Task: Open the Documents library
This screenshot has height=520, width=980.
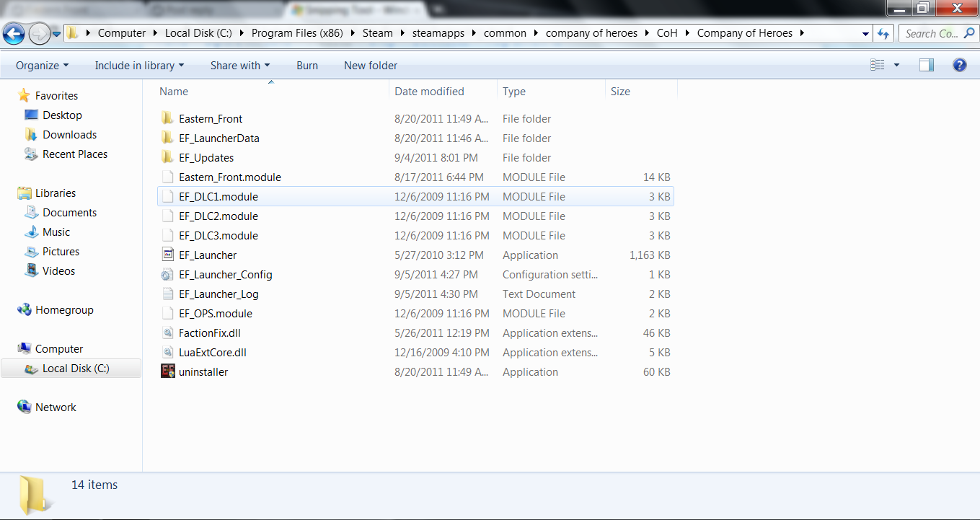Action: tap(69, 212)
